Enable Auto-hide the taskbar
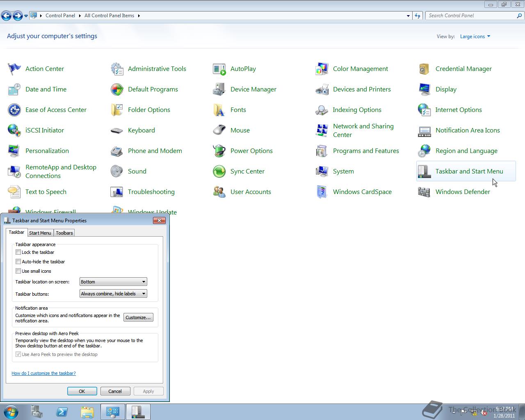The width and height of the screenshot is (525, 420). [x=18, y=262]
